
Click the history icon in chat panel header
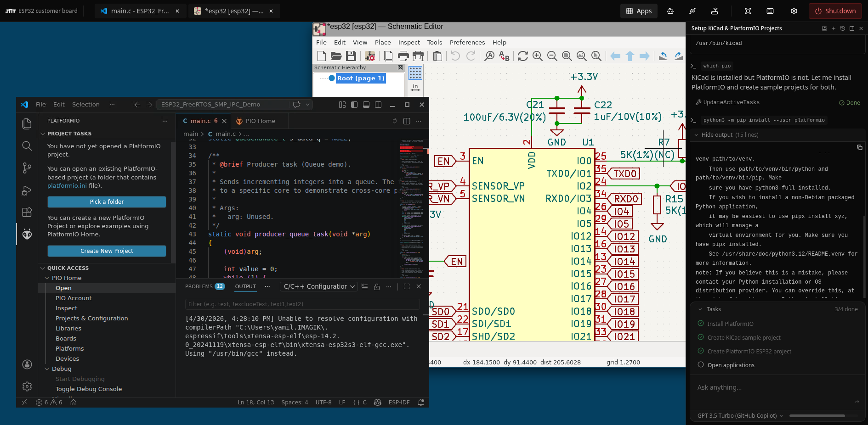[843, 28]
